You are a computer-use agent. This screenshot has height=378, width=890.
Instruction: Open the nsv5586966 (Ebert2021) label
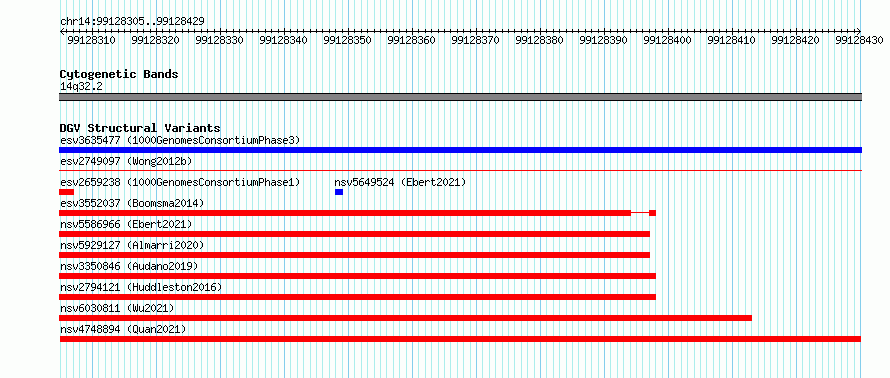(x=126, y=224)
